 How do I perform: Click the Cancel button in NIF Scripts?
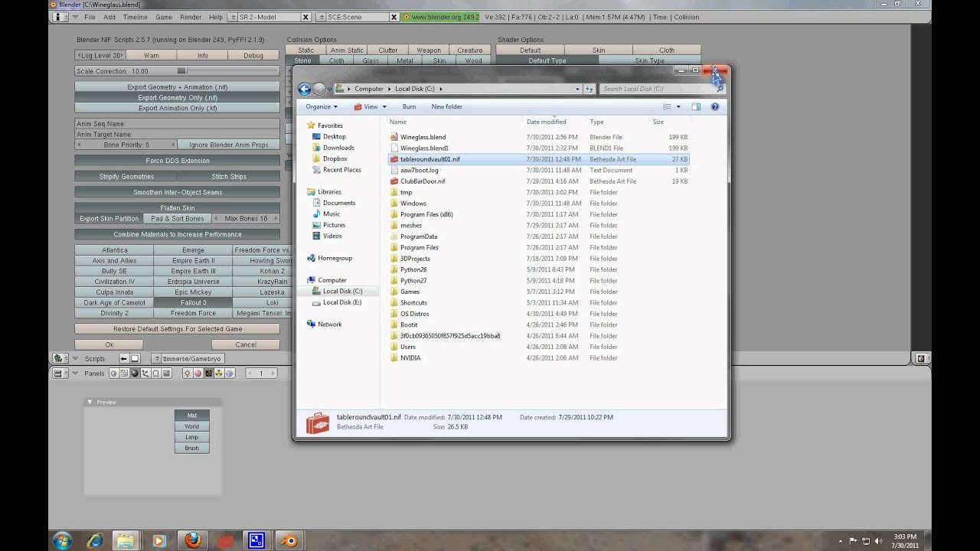point(246,344)
